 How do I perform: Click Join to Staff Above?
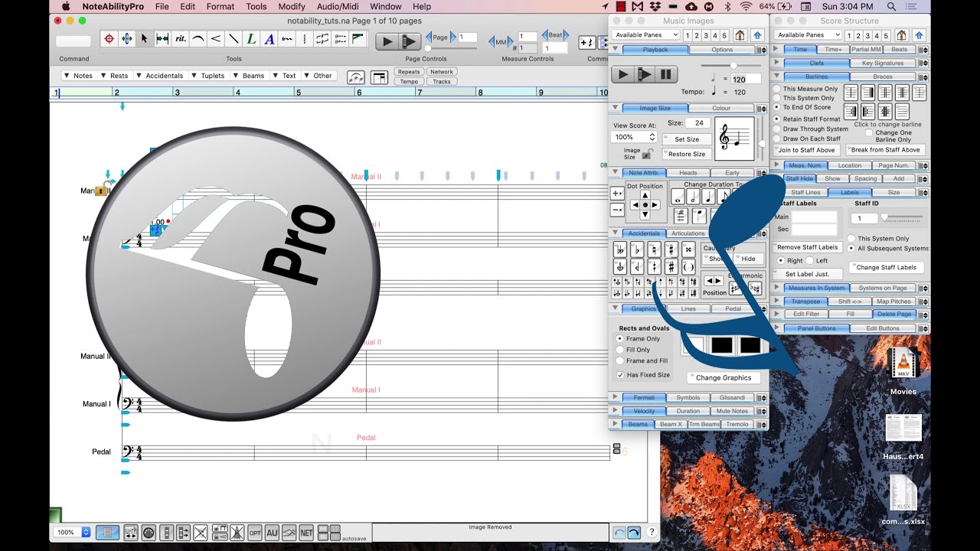point(806,150)
